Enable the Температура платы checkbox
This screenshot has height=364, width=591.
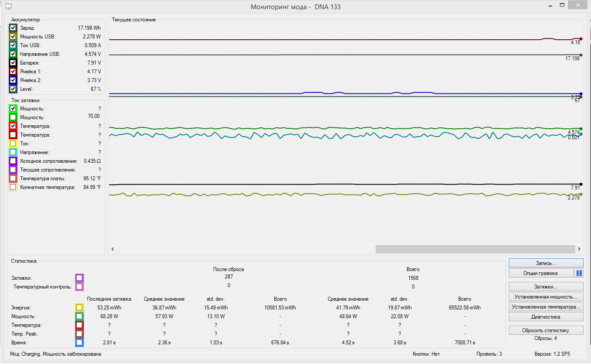pos(13,179)
